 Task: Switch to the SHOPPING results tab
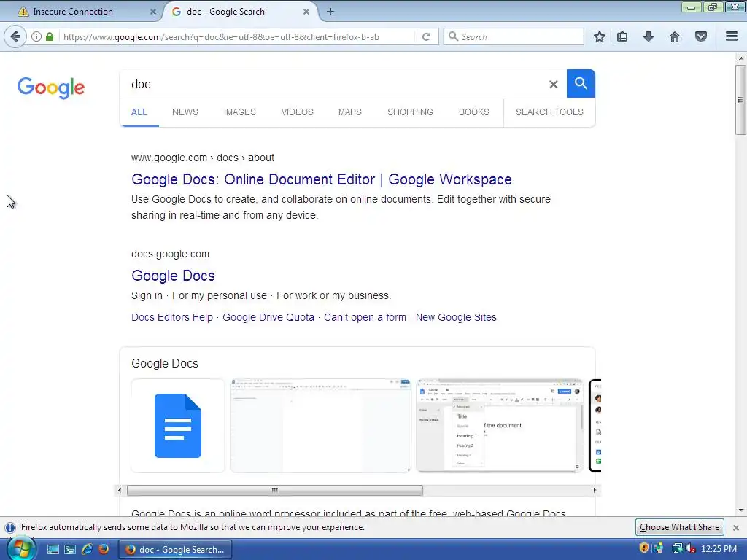coord(410,112)
